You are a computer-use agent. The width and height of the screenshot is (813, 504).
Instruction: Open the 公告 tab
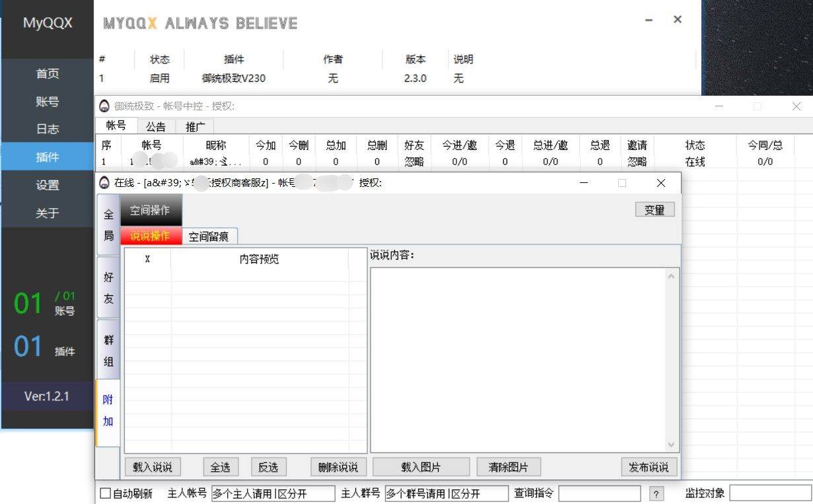click(x=156, y=126)
